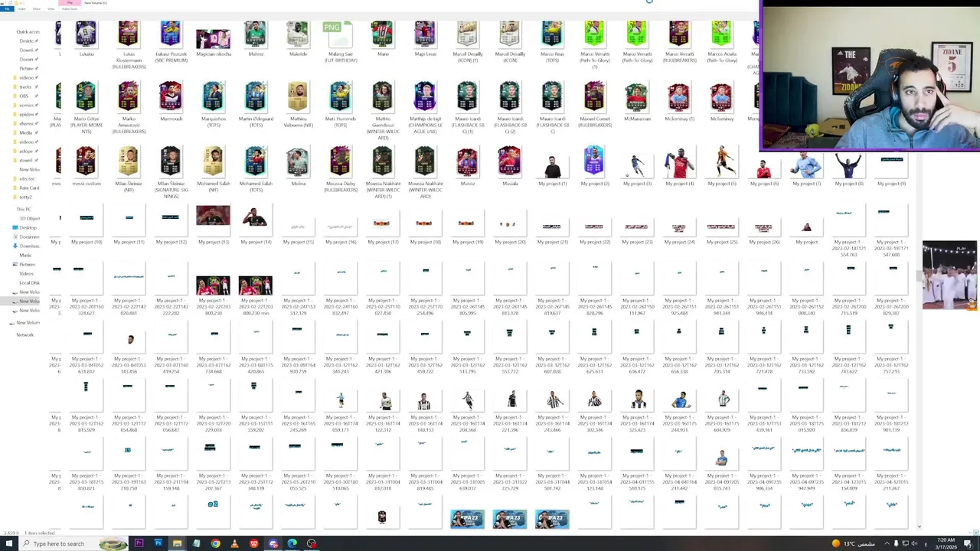Select the Molina card file
Viewport: 980px width, 551px height.
298,167
